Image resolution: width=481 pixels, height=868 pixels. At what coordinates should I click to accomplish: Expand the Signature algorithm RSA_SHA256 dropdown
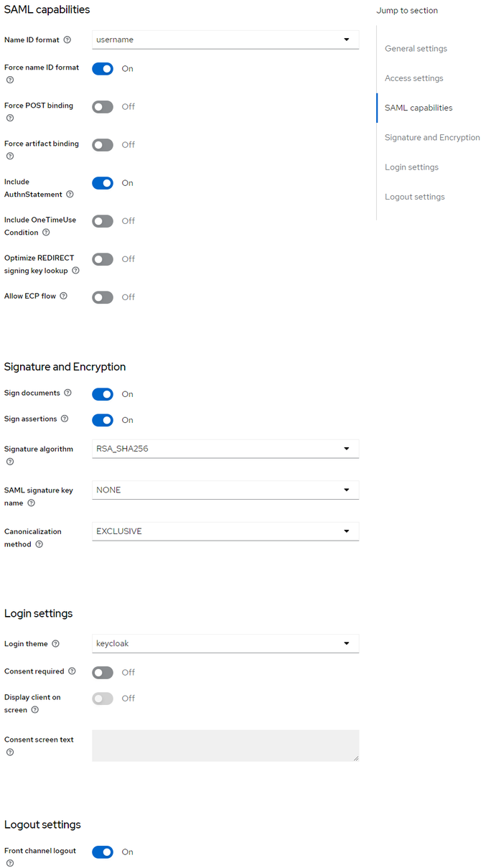point(225,449)
